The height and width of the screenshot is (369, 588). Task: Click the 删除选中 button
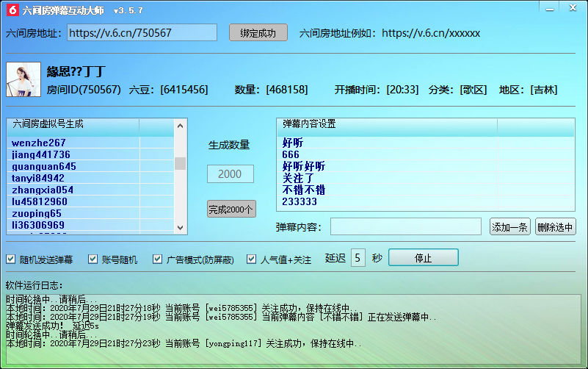coord(556,226)
